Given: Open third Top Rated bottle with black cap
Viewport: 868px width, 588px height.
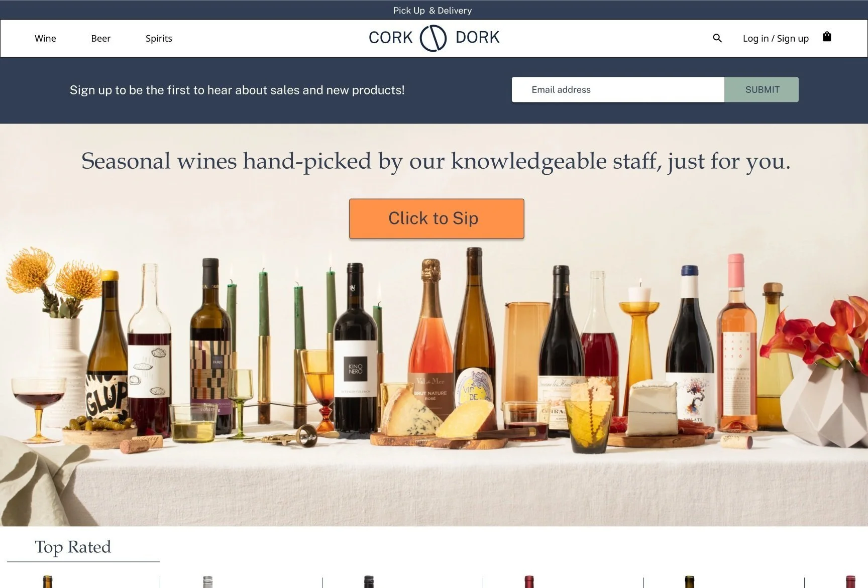Looking at the screenshot, I should click(x=369, y=582).
